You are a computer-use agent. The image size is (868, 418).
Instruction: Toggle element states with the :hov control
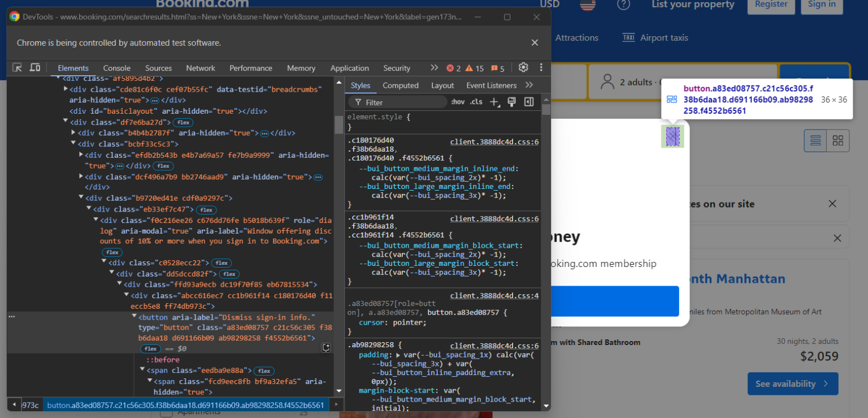458,101
